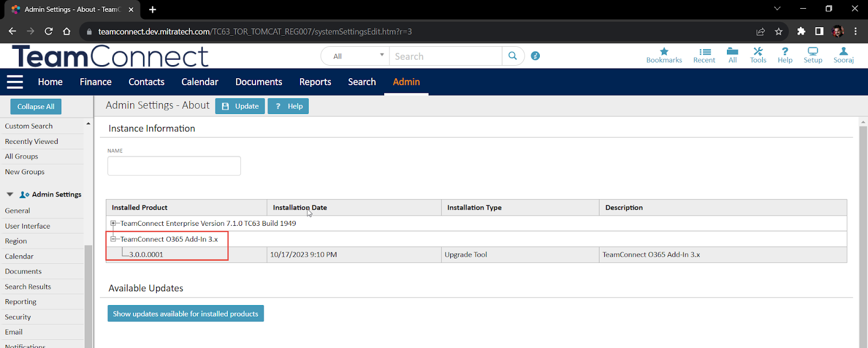This screenshot has width=868, height=348.
Task: Go to the Reports tab
Action: click(x=315, y=82)
